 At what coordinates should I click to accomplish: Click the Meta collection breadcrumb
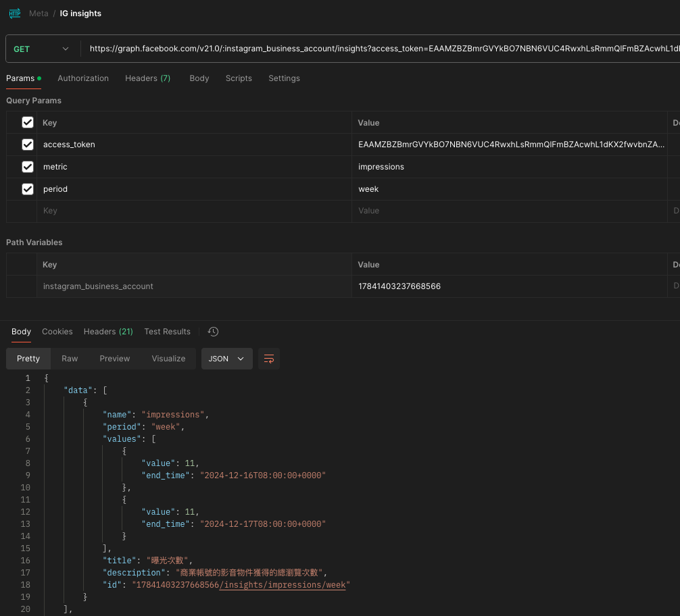click(39, 13)
